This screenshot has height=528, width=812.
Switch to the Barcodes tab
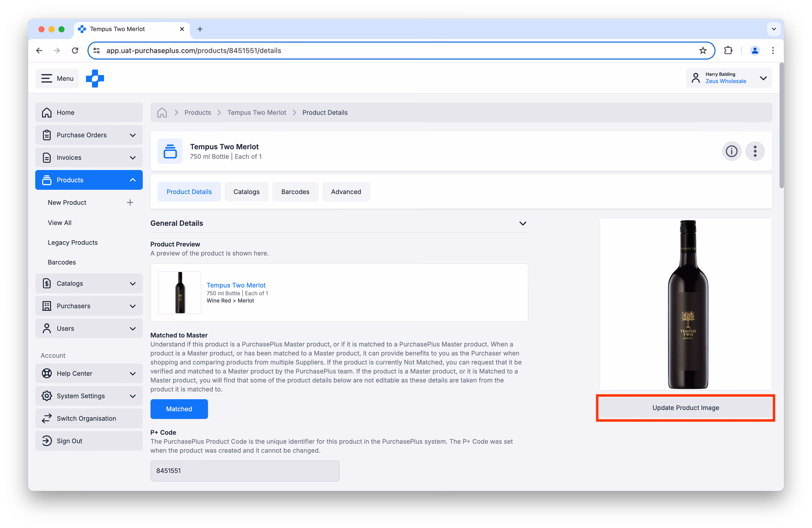pos(295,192)
